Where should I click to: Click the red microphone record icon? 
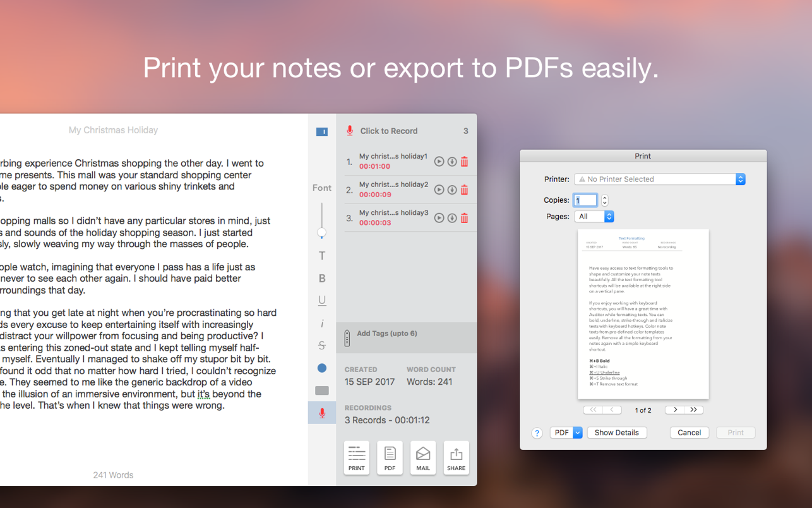click(350, 131)
